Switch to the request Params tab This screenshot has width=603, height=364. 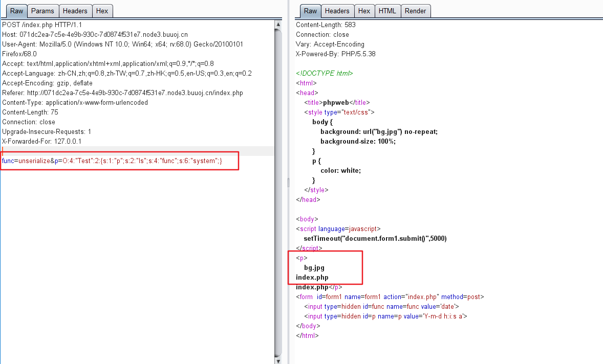[42, 11]
